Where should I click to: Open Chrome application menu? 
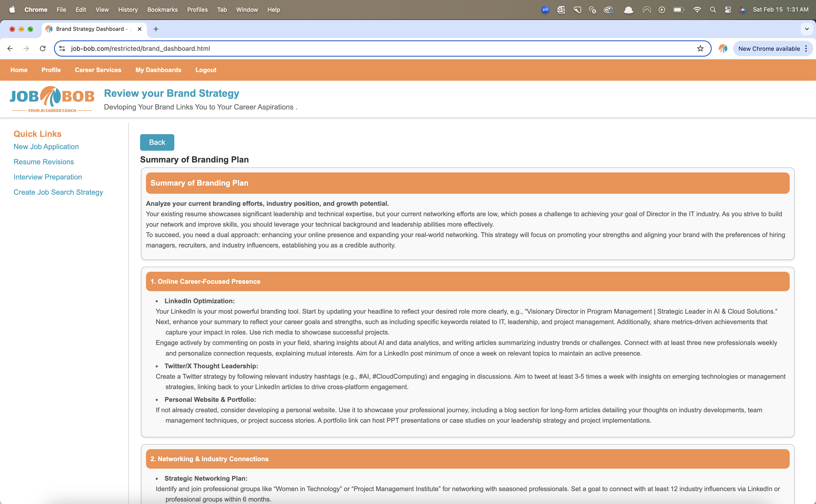point(36,10)
